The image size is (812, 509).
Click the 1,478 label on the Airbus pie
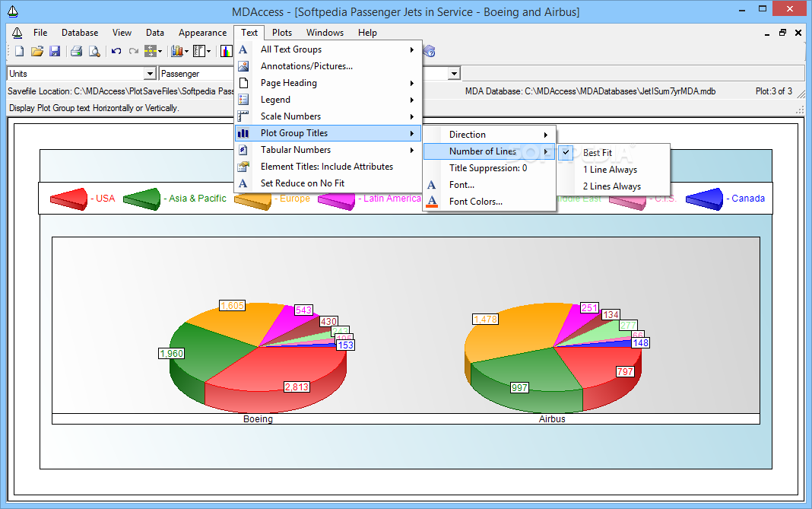click(485, 320)
